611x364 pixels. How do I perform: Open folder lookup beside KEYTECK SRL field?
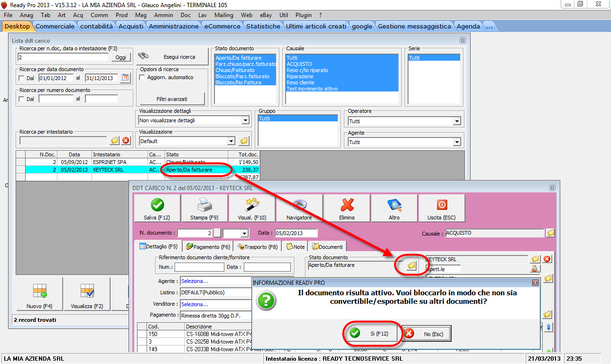coord(535,259)
